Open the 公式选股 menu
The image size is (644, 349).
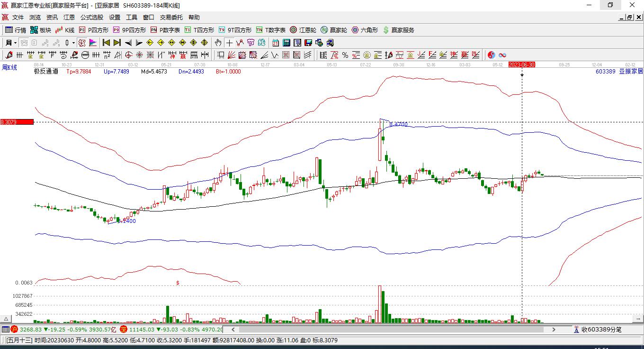tap(92, 18)
